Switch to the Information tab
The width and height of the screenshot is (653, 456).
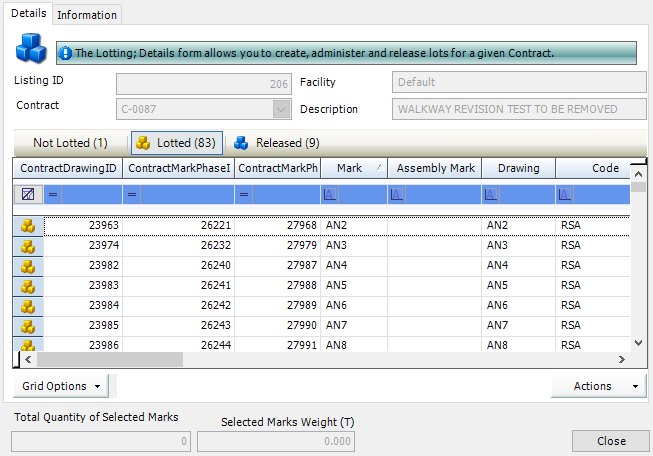[87, 15]
